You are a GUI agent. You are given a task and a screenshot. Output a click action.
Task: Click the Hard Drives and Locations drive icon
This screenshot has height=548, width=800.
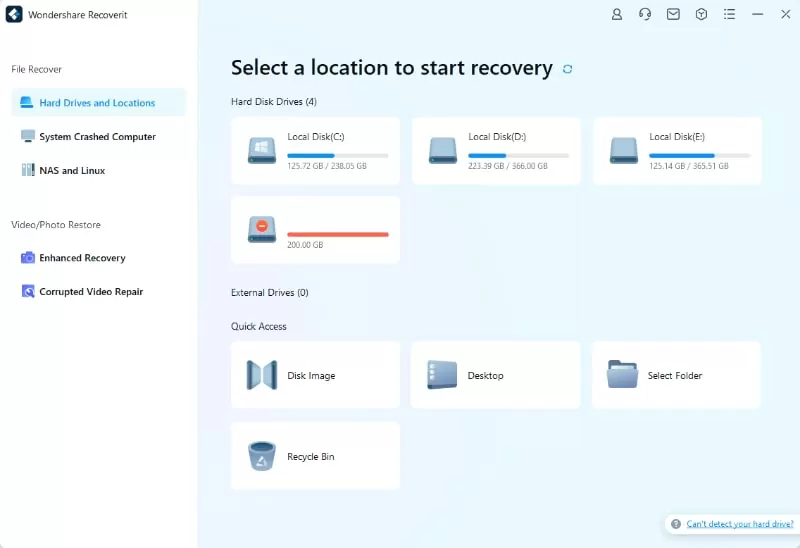pos(27,103)
